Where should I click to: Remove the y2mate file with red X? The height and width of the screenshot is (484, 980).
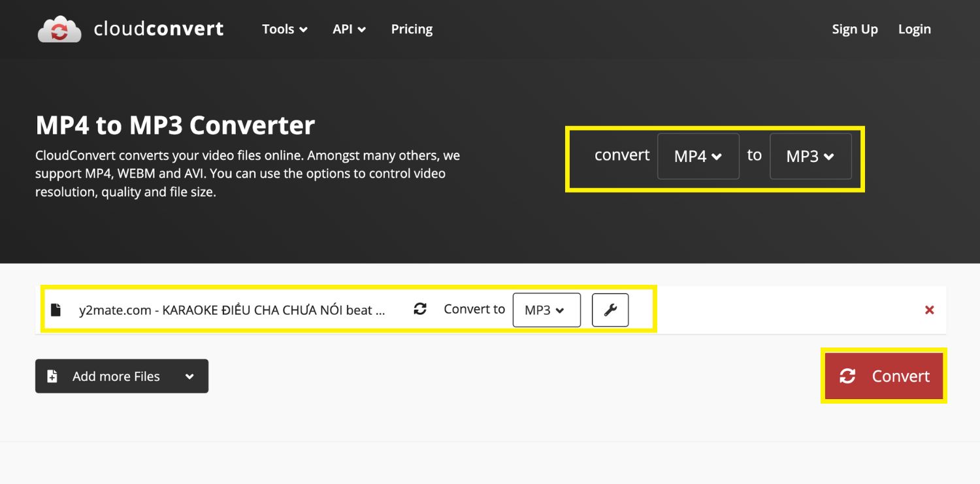coord(929,310)
